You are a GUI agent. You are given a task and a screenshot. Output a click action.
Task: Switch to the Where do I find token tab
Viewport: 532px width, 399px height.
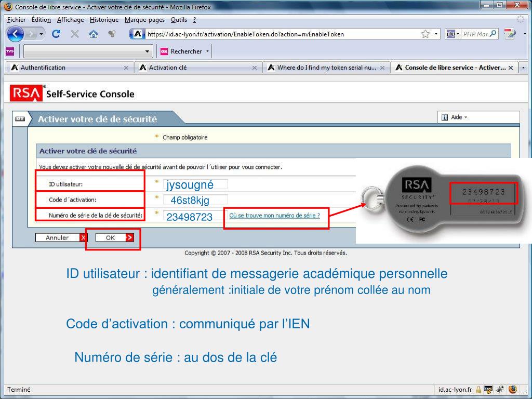coord(326,68)
